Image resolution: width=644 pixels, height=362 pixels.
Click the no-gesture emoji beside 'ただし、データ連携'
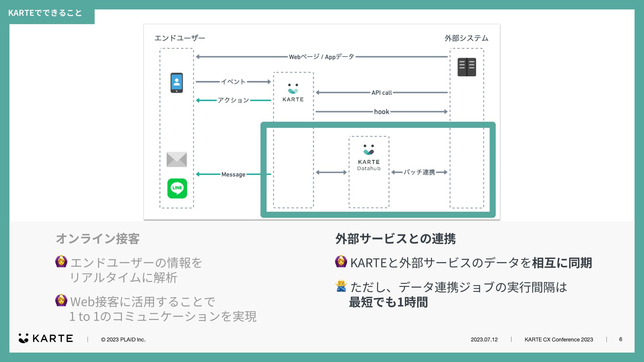click(341, 286)
